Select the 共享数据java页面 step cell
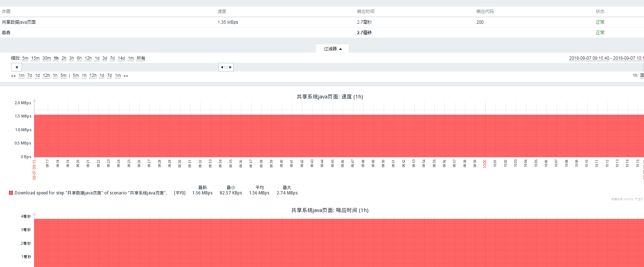The image size is (644, 267). coord(19,22)
